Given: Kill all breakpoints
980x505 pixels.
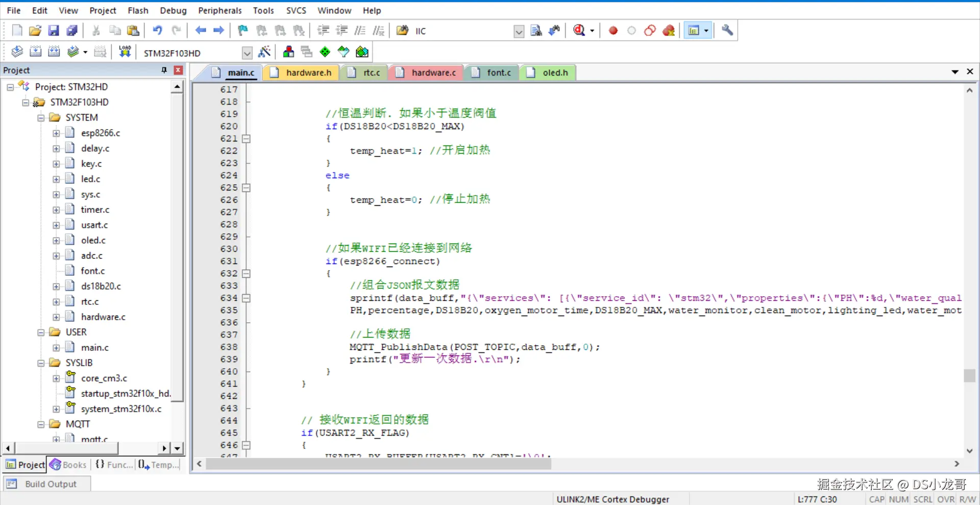Looking at the screenshot, I should [x=669, y=30].
